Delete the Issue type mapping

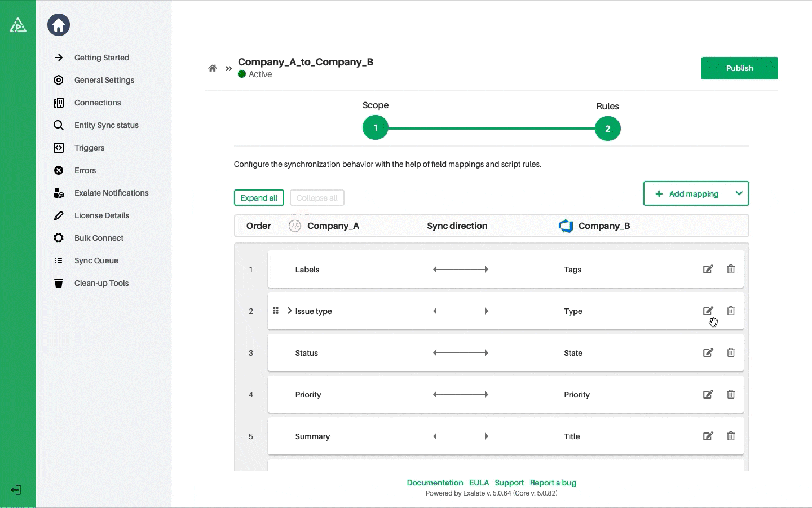731,311
